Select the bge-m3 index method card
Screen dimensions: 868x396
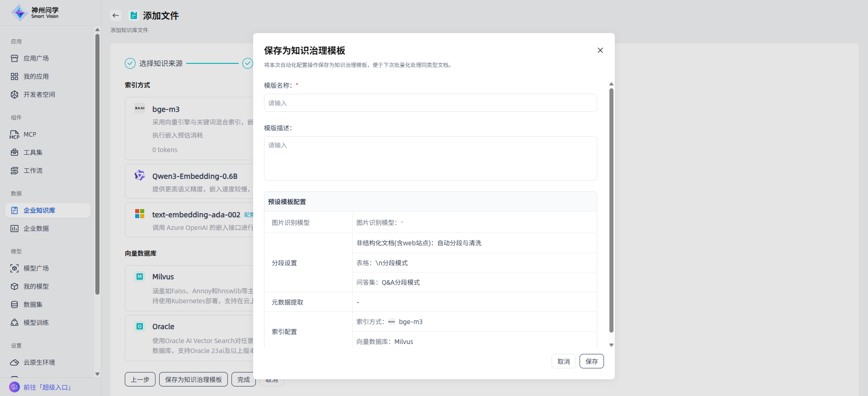190,128
